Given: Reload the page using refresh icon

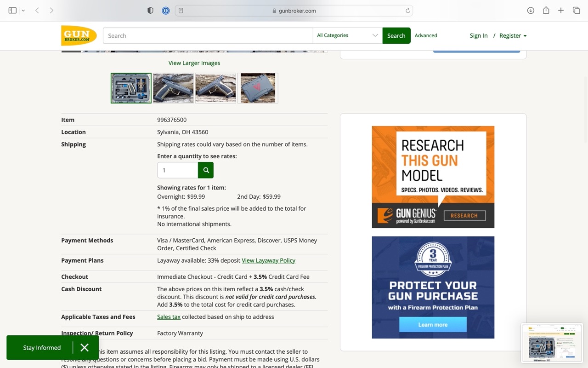Looking at the screenshot, I should [x=407, y=11].
